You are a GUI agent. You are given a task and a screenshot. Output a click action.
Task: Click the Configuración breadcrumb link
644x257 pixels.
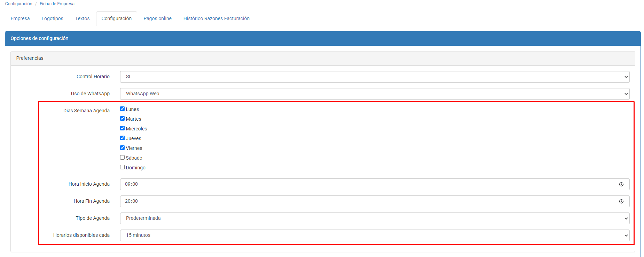tap(18, 4)
